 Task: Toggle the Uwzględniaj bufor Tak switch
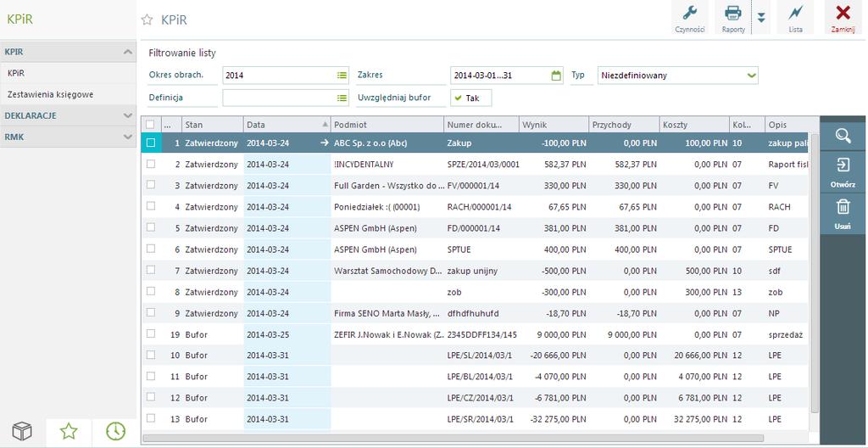[470, 98]
